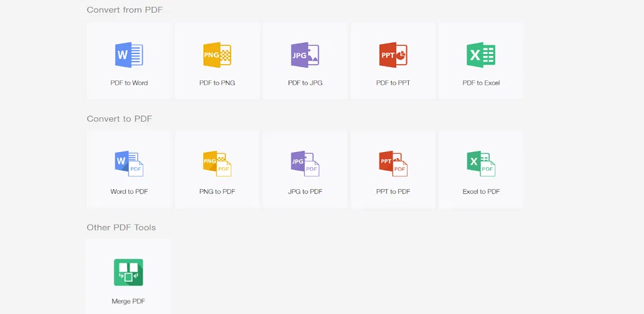The width and height of the screenshot is (644, 314).
Task: Open the green Excel icon in Convert from PDF
Action: pyautogui.click(x=481, y=55)
